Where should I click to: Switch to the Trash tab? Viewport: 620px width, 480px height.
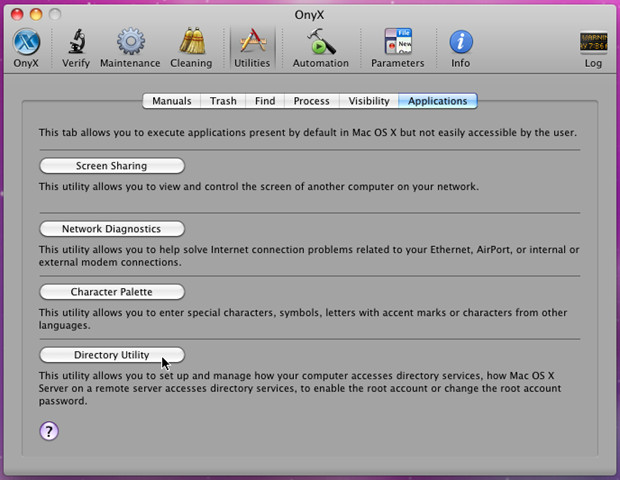coord(223,101)
